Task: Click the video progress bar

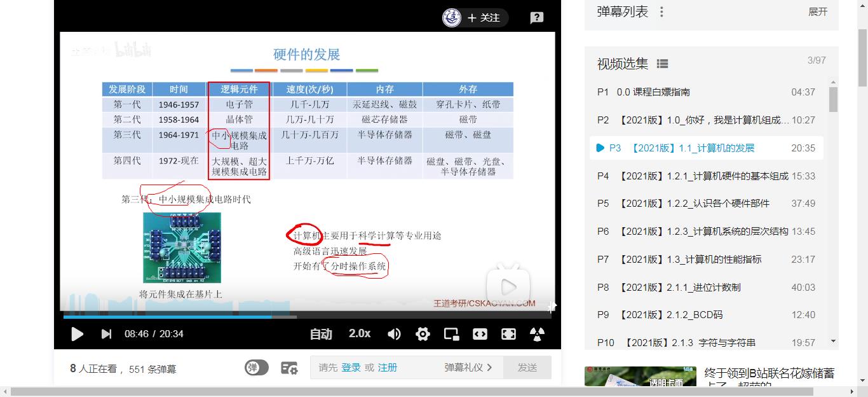Action: tap(308, 316)
